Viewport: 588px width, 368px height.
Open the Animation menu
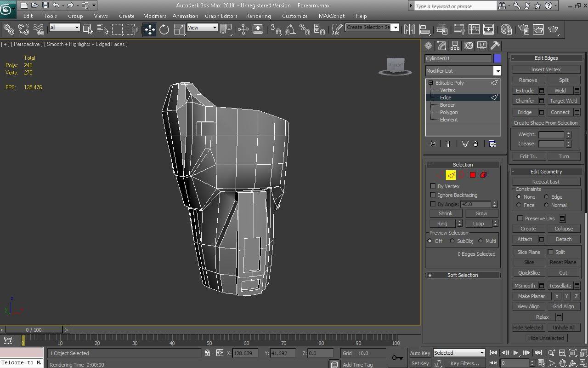pyautogui.click(x=185, y=16)
